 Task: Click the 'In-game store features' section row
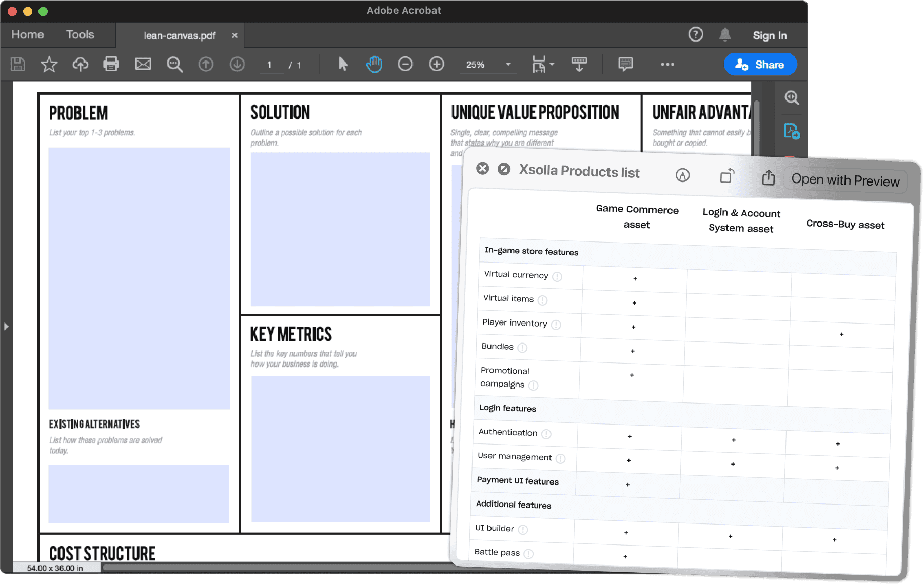coord(687,257)
